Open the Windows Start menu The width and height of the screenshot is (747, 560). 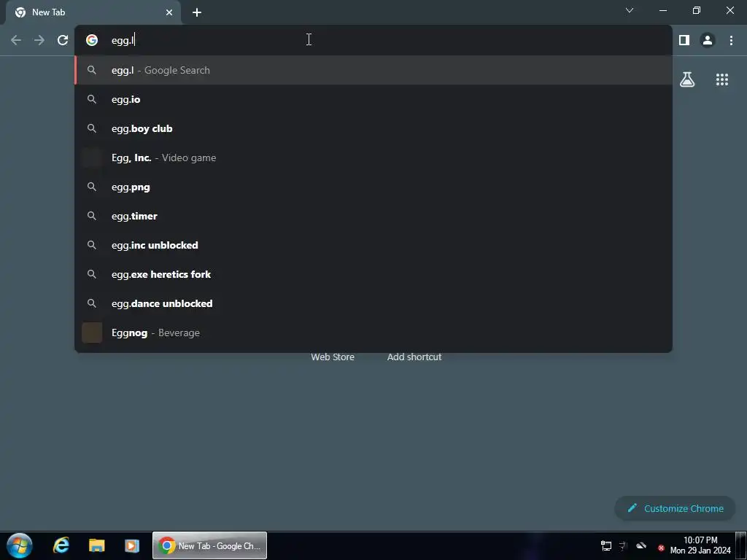(x=20, y=545)
